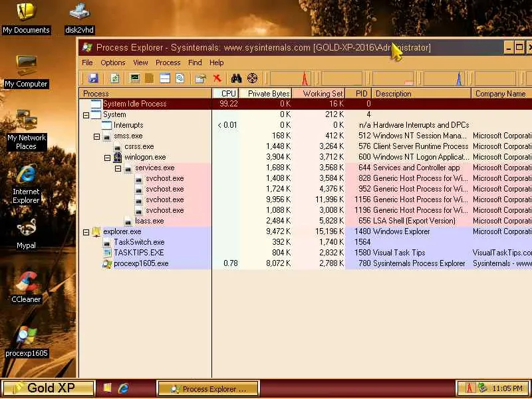Select the procexp1605 desktop icon
This screenshot has height=399, width=532.
26,341
